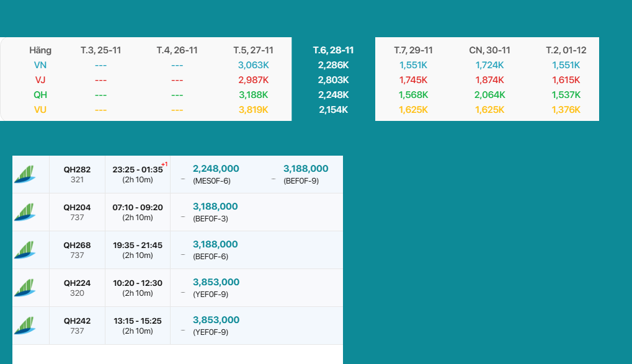
Task: Click the VU 1,376K price on 01-12
Action: [x=566, y=110]
